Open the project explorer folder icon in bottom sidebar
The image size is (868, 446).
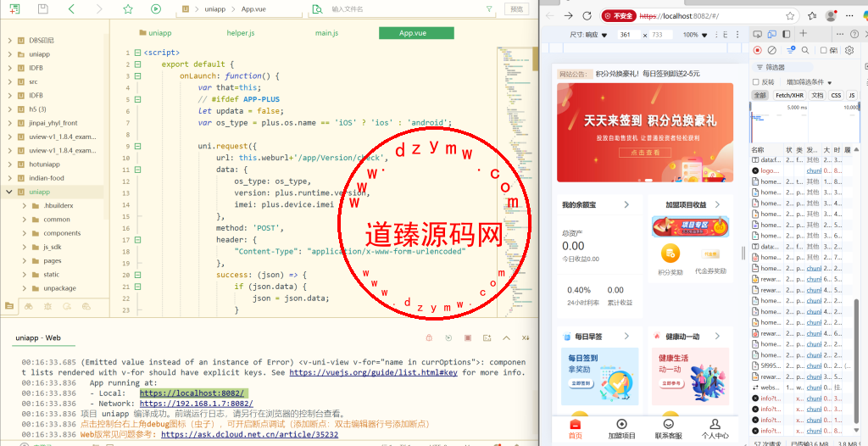[x=8, y=306]
